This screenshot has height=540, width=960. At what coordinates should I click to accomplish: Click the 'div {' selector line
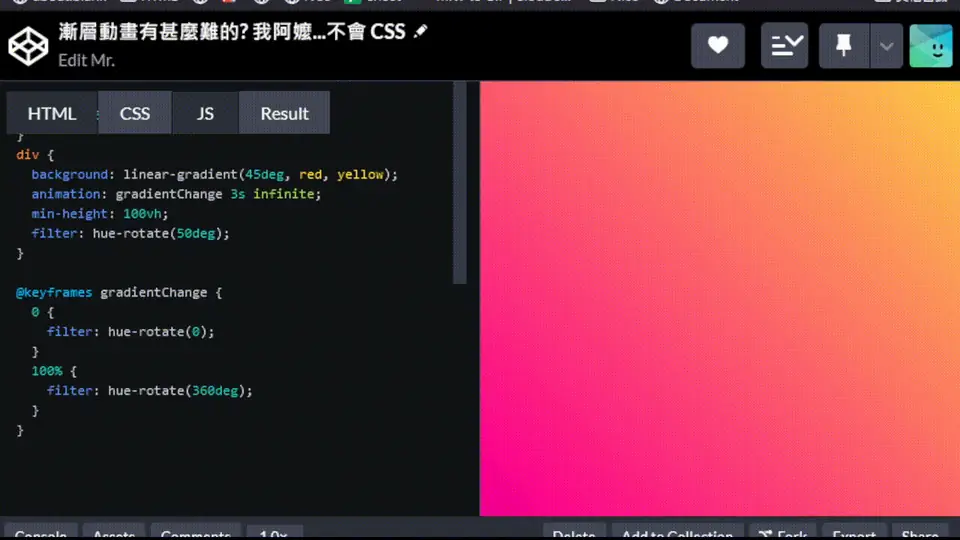(35, 155)
